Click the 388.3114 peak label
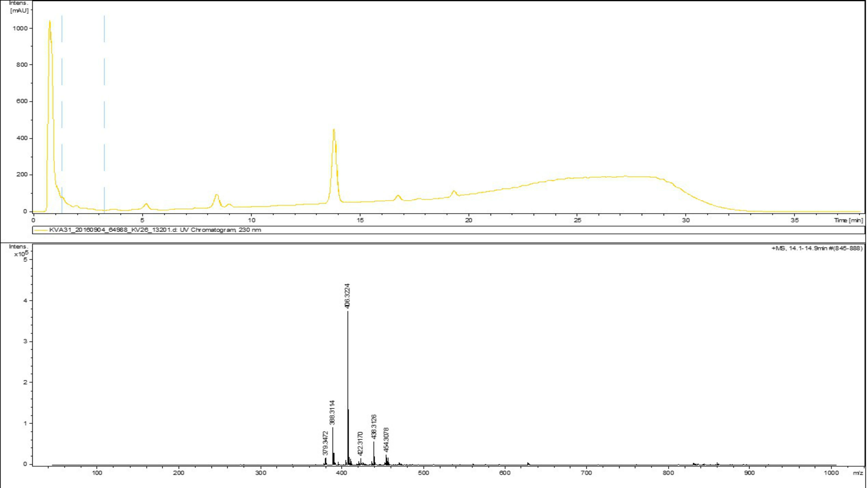 pyautogui.click(x=332, y=412)
